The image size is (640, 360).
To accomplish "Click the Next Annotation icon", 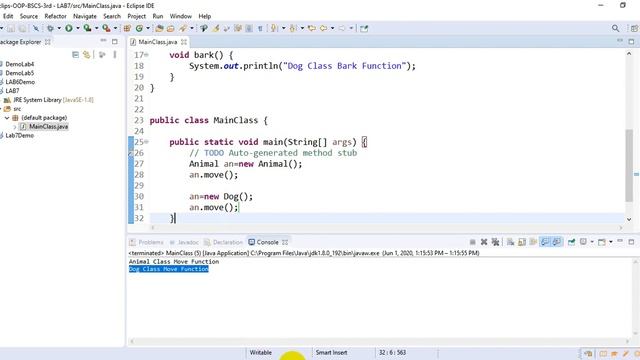I will (x=274, y=28).
